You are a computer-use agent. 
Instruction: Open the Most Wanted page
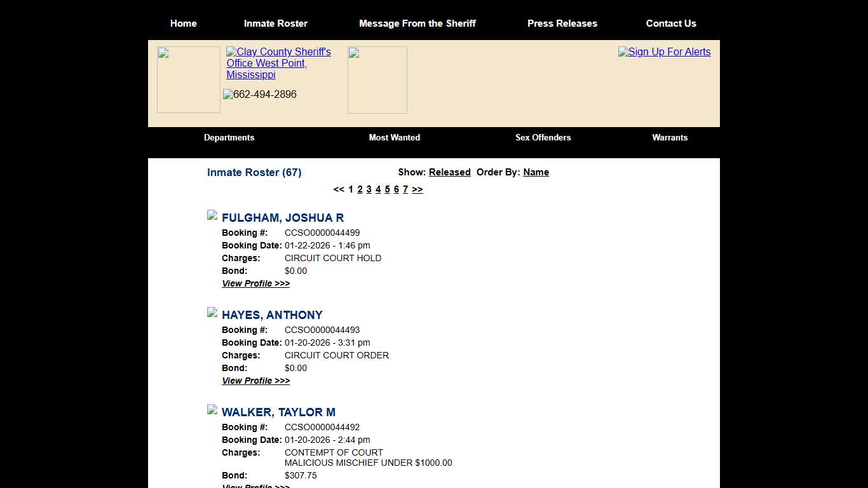click(x=394, y=138)
